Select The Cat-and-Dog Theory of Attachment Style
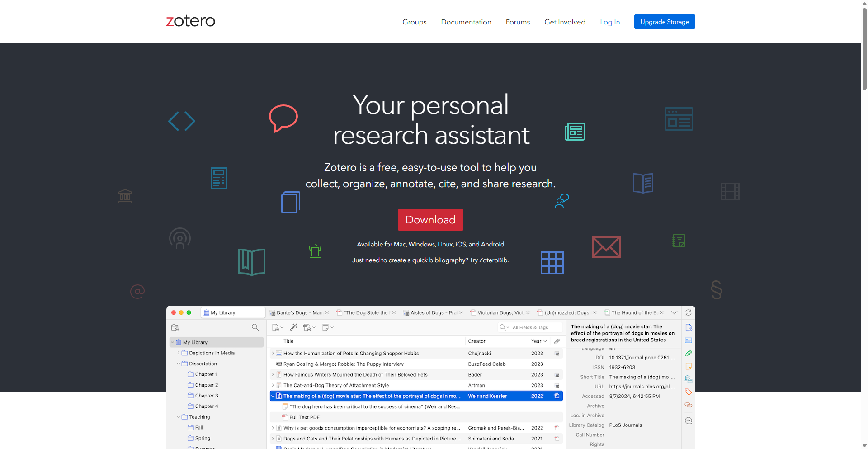This screenshot has width=868, height=449. 416,385
